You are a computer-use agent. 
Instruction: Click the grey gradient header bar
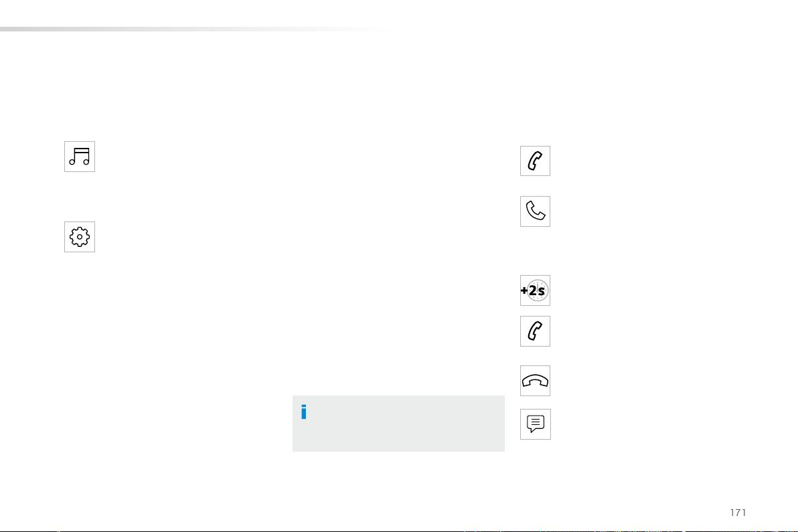tap(198, 29)
